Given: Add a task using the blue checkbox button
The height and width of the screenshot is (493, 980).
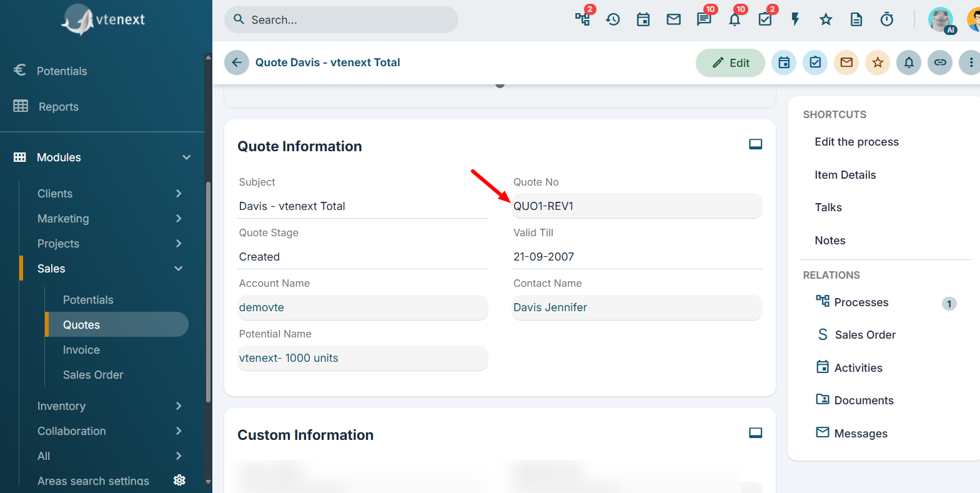Looking at the screenshot, I should click(815, 62).
